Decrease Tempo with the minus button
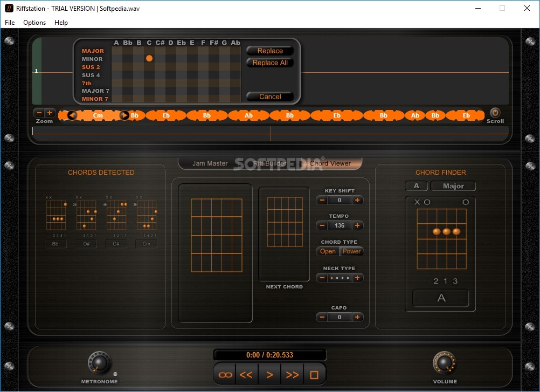540x392 pixels. pyautogui.click(x=322, y=225)
